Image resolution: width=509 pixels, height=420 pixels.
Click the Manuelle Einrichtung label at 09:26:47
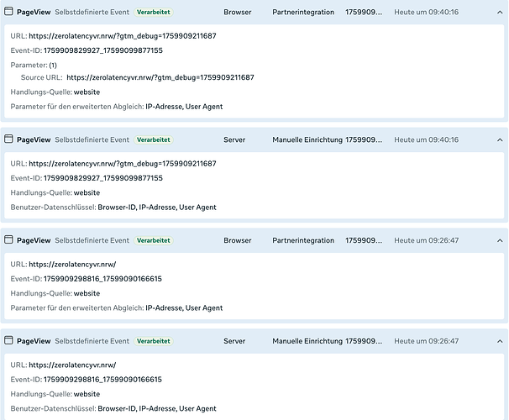pyautogui.click(x=307, y=341)
